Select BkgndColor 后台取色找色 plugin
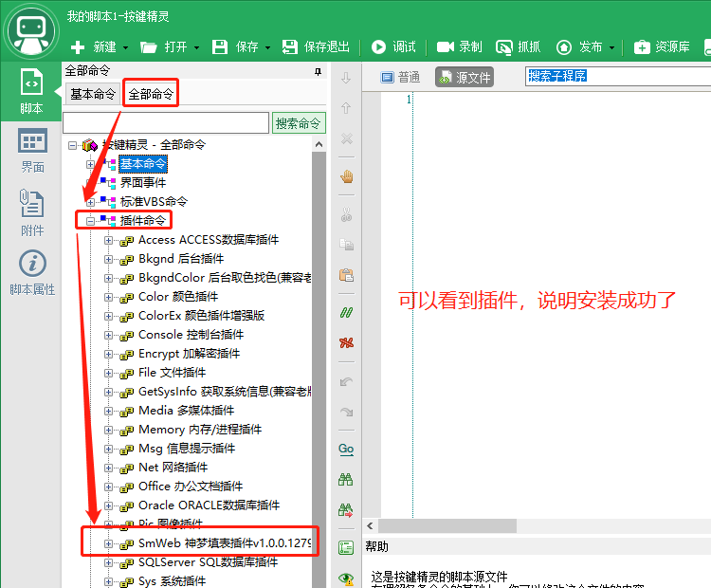 [225, 278]
